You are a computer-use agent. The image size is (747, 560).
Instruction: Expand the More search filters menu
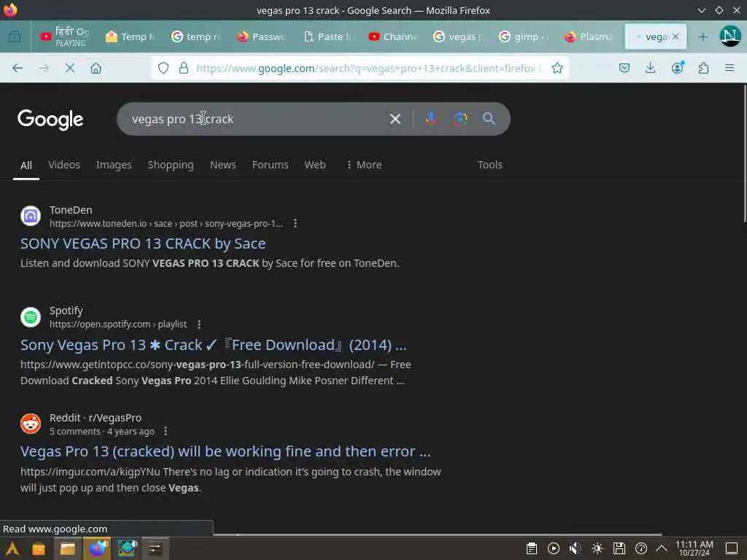coord(364,165)
